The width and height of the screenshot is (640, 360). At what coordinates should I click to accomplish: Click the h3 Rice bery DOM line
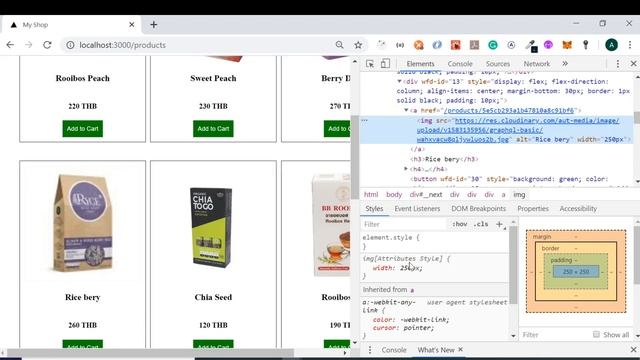(444, 159)
